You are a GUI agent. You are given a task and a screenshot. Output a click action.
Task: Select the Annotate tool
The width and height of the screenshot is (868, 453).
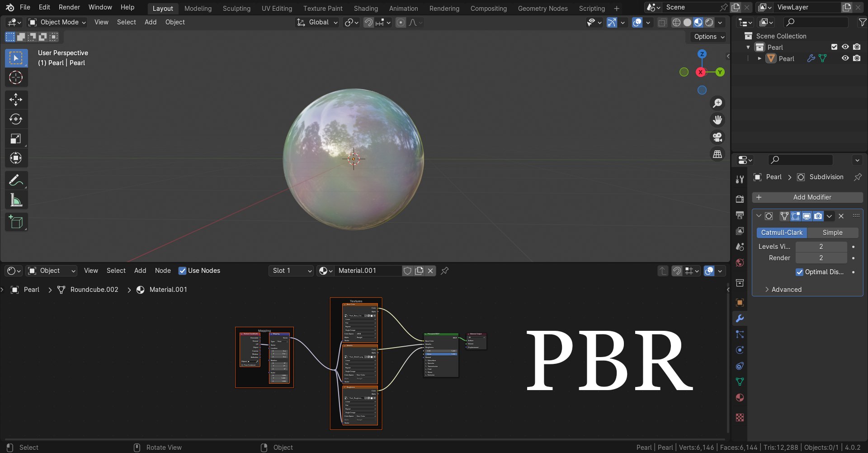pos(16,181)
